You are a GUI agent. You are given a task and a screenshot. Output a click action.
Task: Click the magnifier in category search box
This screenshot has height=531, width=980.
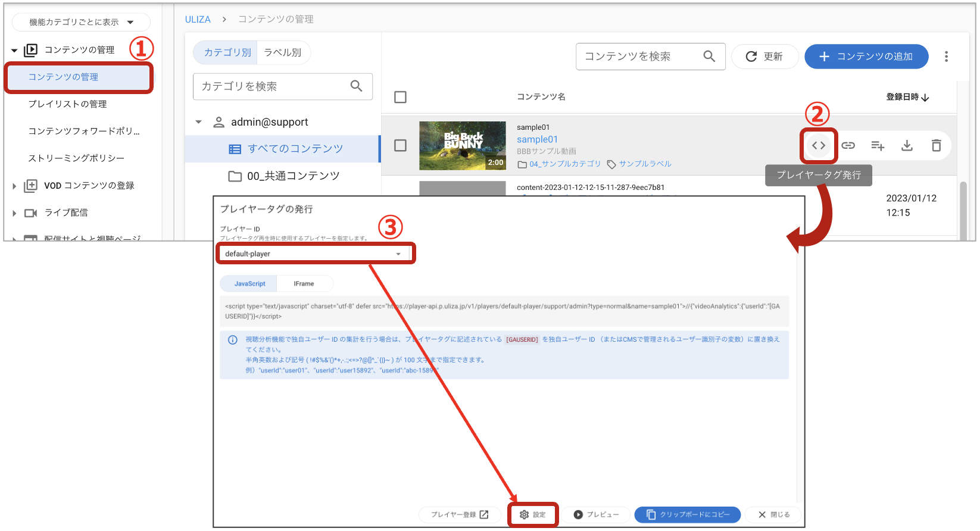pos(356,86)
